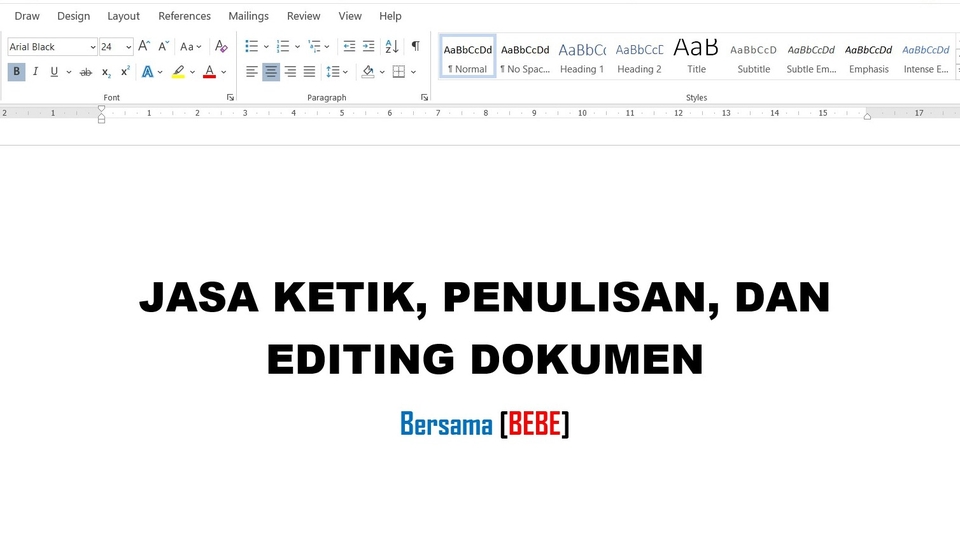The height and width of the screenshot is (539, 960).
Task: Click Multilevel List icon
Action: pos(314,46)
